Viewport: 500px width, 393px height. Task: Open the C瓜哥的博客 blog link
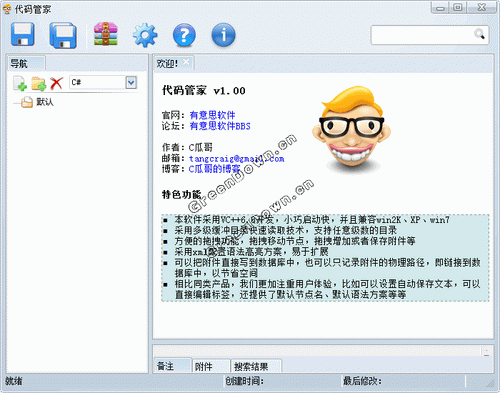point(214,169)
